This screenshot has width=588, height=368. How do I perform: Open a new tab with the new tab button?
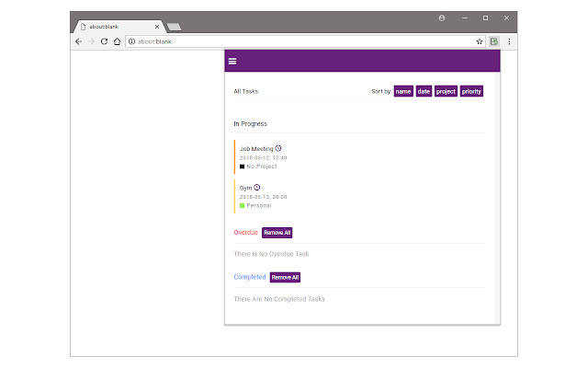pyautogui.click(x=174, y=27)
